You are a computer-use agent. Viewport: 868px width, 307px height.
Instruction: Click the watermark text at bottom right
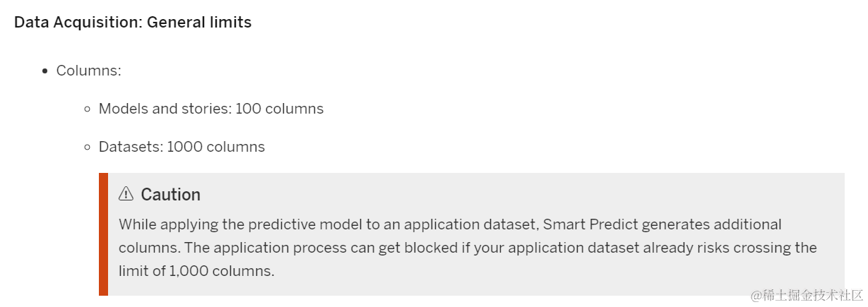[x=806, y=294]
